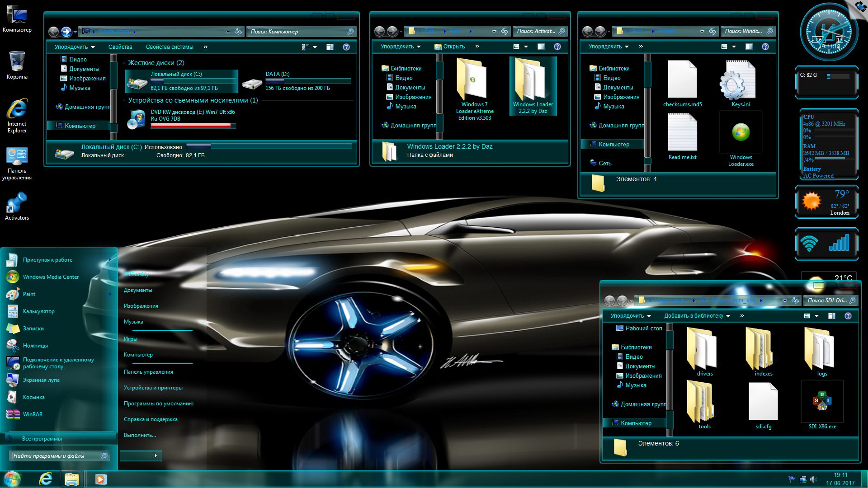Launch Internet Explorer desktop shortcut
The width and height of the screenshot is (868, 488).
point(17,116)
